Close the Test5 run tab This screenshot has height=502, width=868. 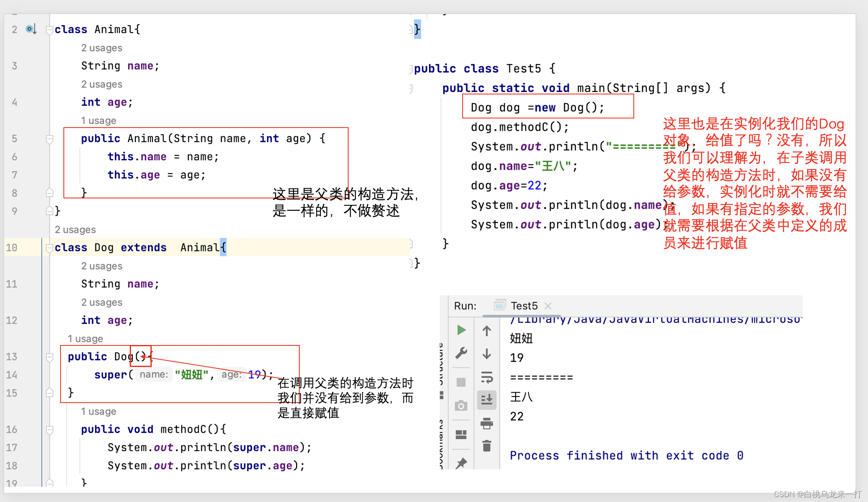pos(548,306)
